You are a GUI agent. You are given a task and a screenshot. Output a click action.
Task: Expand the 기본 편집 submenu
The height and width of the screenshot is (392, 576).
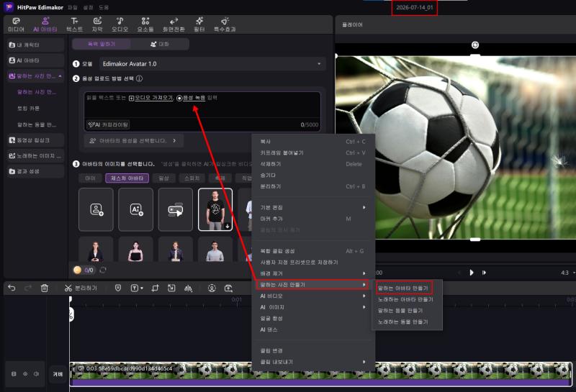click(x=313, y=207)
